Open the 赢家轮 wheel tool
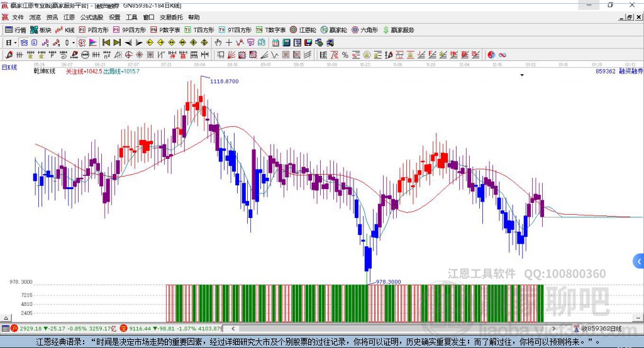This screenshot has width=644, height=348. (334, 30)
